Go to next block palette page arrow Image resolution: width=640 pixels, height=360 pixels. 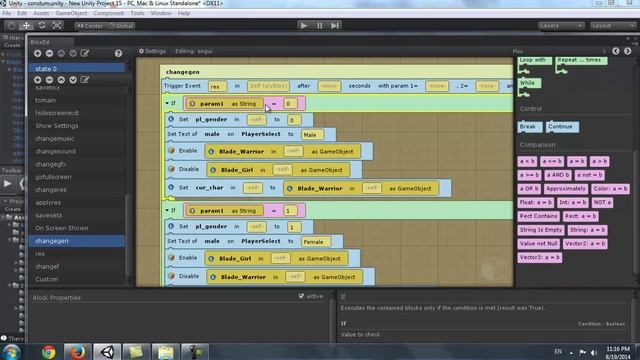(x=627, y=51)
